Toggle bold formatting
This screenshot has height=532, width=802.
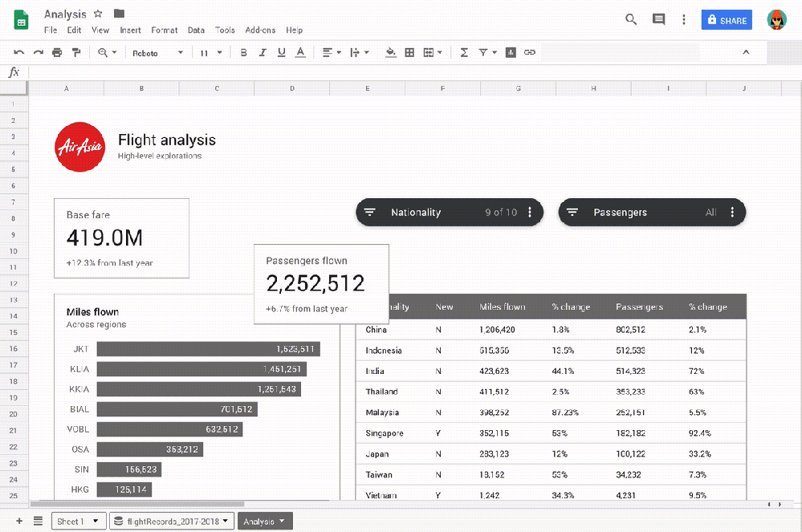coord(243,51)
